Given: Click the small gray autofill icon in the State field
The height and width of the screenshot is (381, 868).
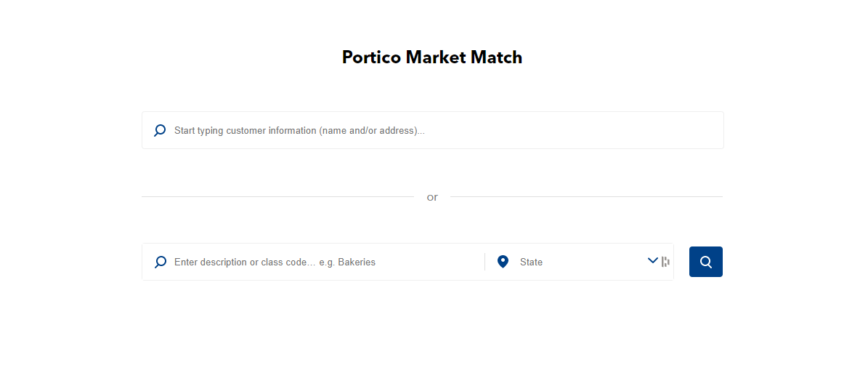Looking at the screenshot, I should 665,262.
